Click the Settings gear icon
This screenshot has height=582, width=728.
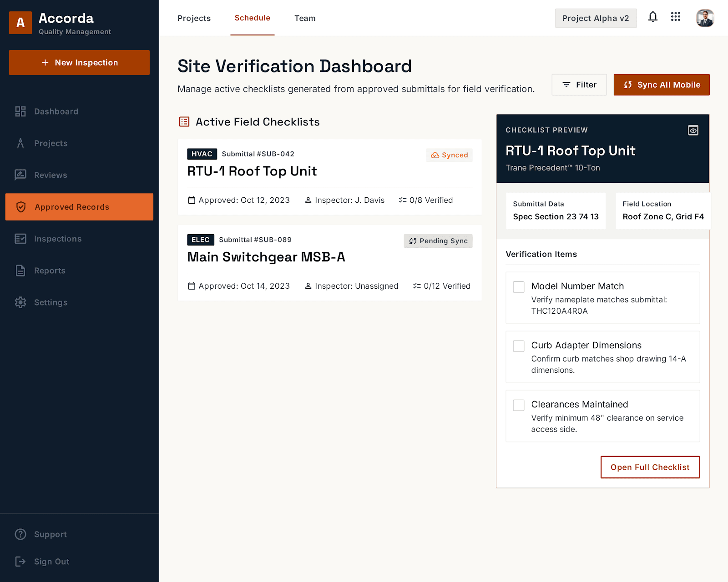(20, 302)
